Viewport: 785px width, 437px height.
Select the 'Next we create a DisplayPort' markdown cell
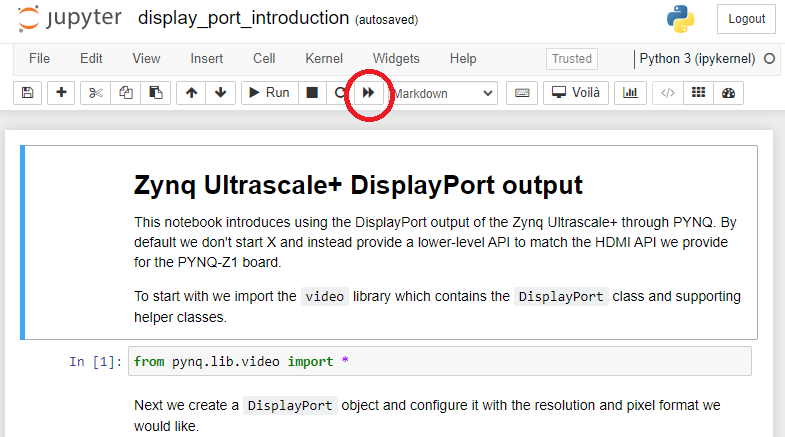click(x=427, y=415)
